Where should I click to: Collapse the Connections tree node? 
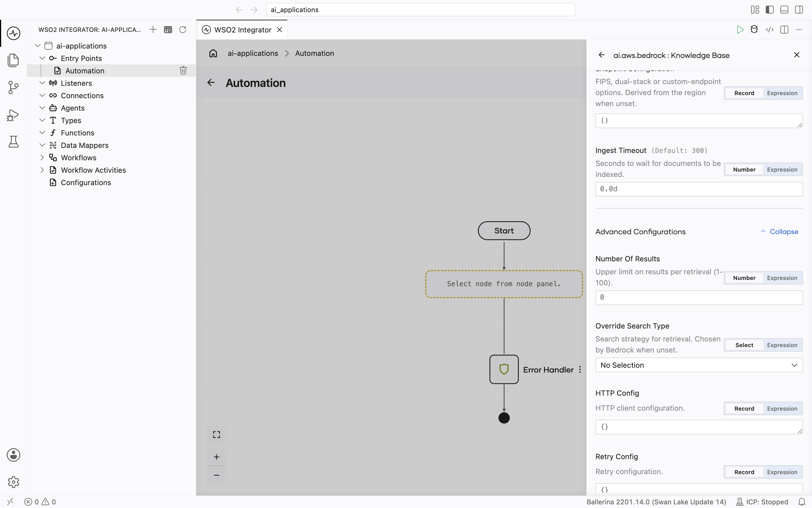42,95
